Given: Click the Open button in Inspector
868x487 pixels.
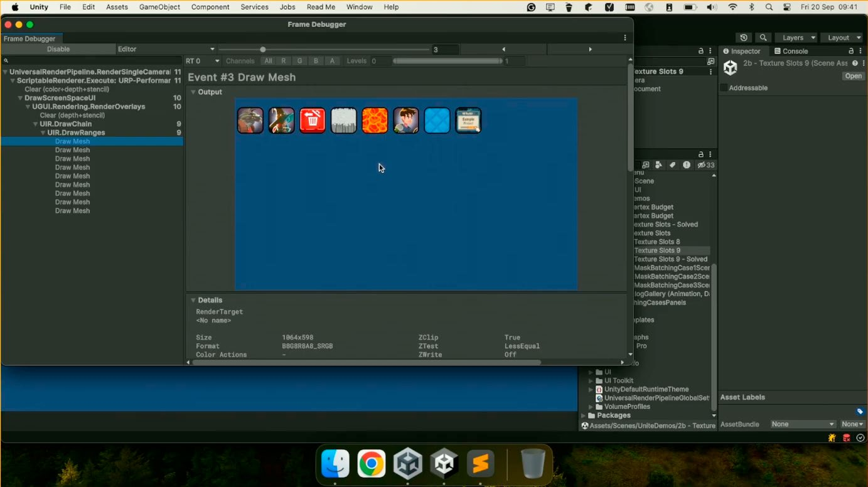Looking at the screenshot, I should click(854, 76).
